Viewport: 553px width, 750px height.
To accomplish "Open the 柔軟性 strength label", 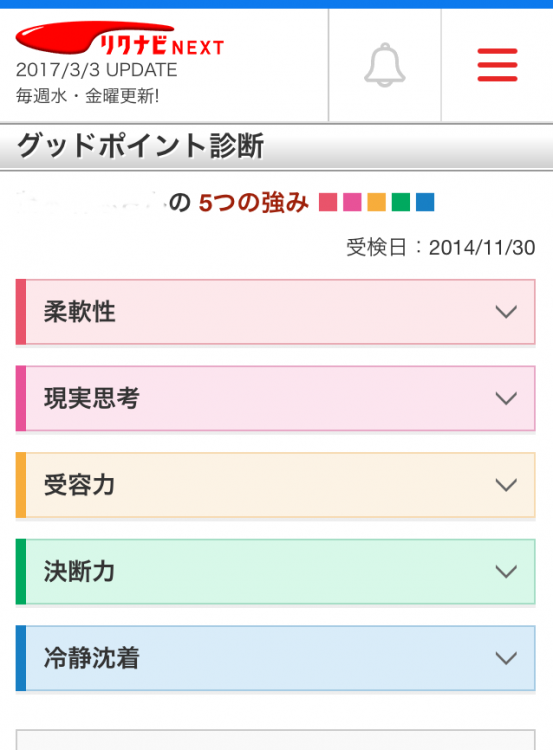I will coord(79,312).
